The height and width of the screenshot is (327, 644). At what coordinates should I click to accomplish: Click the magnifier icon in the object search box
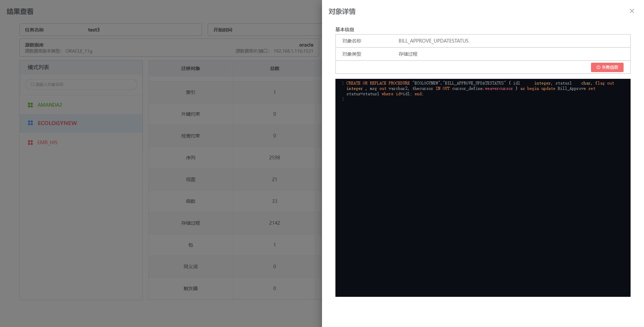click(x=32, y=85)
